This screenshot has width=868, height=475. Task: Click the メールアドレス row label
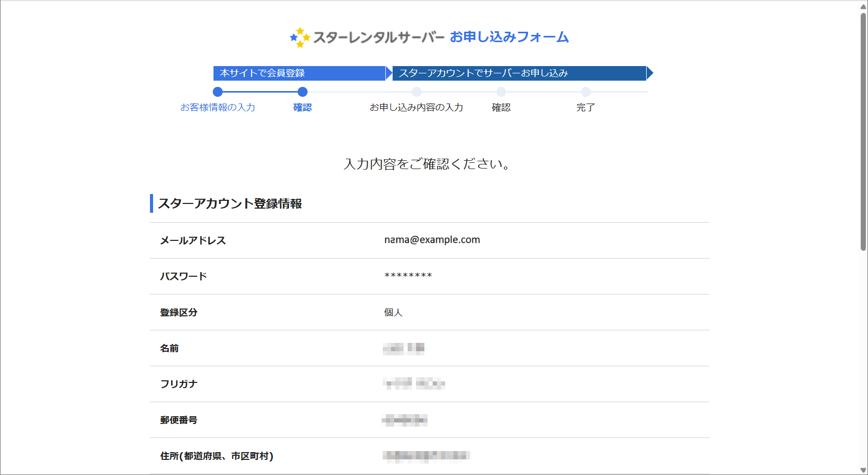193,240
